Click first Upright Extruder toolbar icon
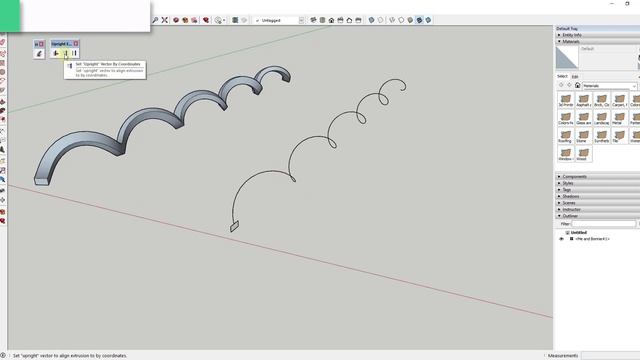 56,53
